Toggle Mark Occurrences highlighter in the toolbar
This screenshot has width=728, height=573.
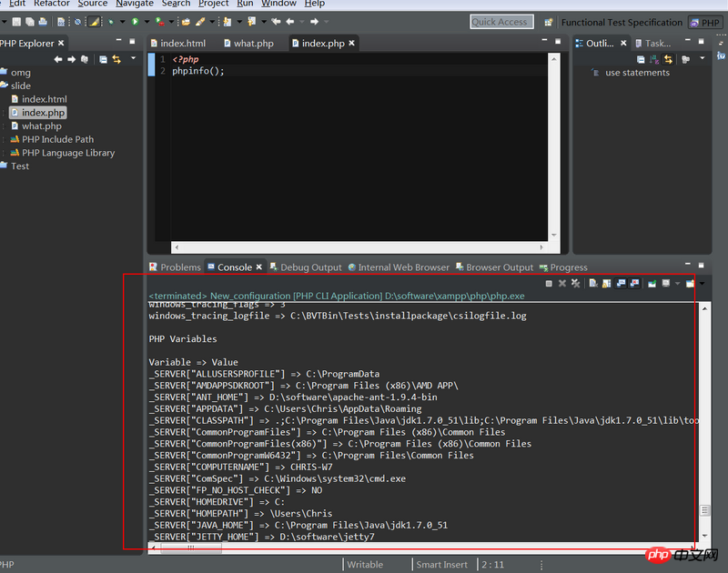tap(95, 22)
